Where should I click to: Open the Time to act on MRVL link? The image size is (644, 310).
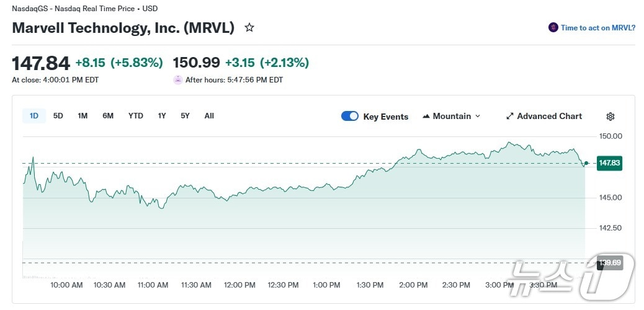(597, 28)
